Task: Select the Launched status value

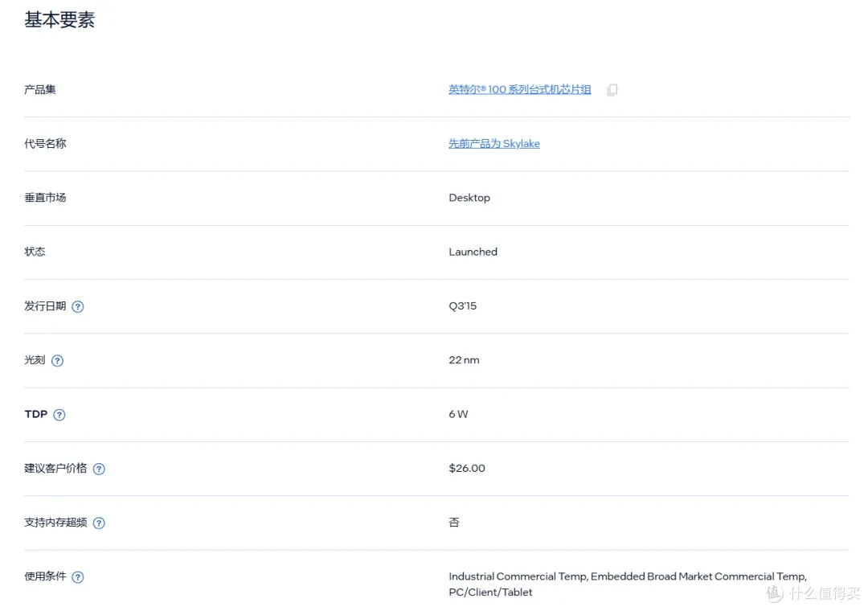Action: pyautogui.click(x=473, y=252)
